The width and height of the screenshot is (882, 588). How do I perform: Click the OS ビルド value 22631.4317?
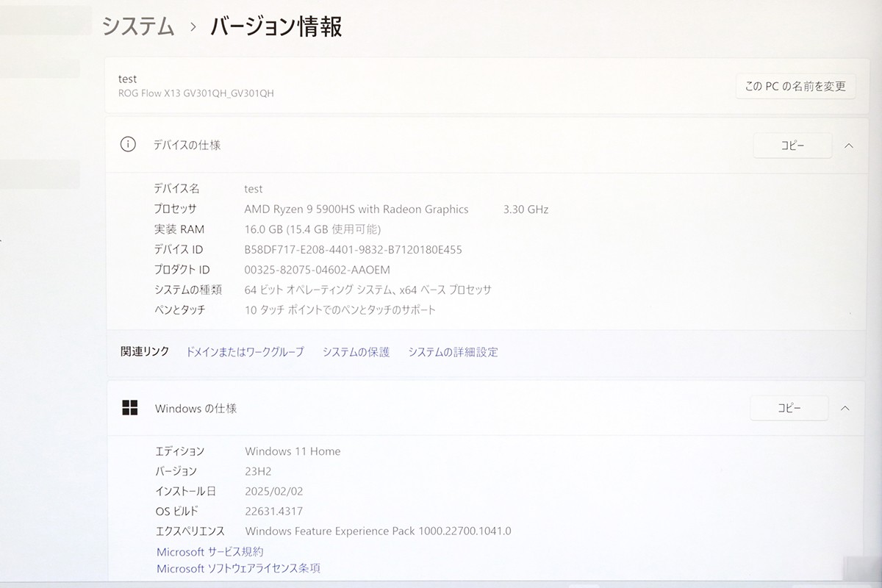click(273, 512)
